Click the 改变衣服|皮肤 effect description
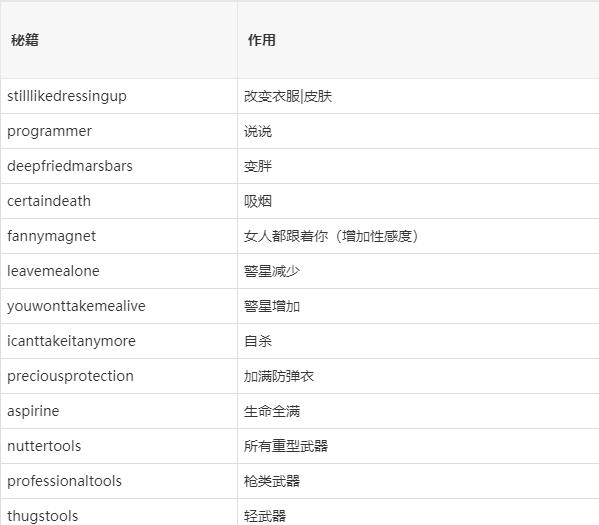599x525 pixels. tap(288, 96)
